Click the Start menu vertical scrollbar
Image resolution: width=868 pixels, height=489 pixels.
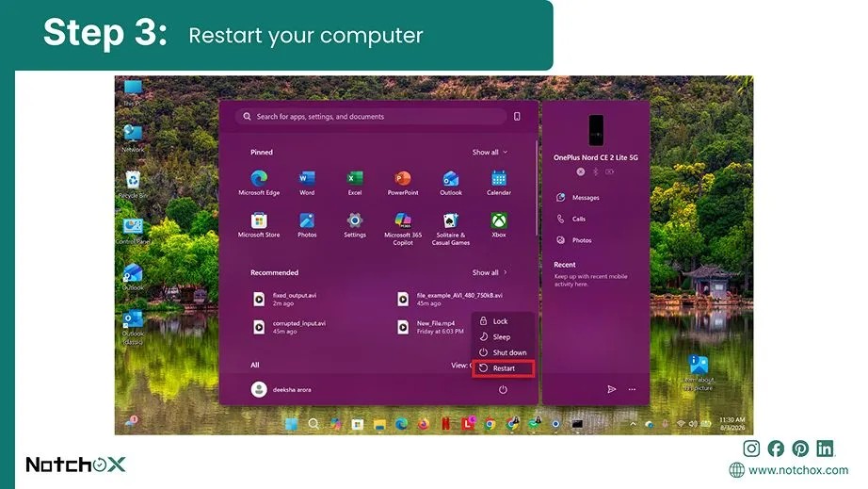[x=536, y=188]
